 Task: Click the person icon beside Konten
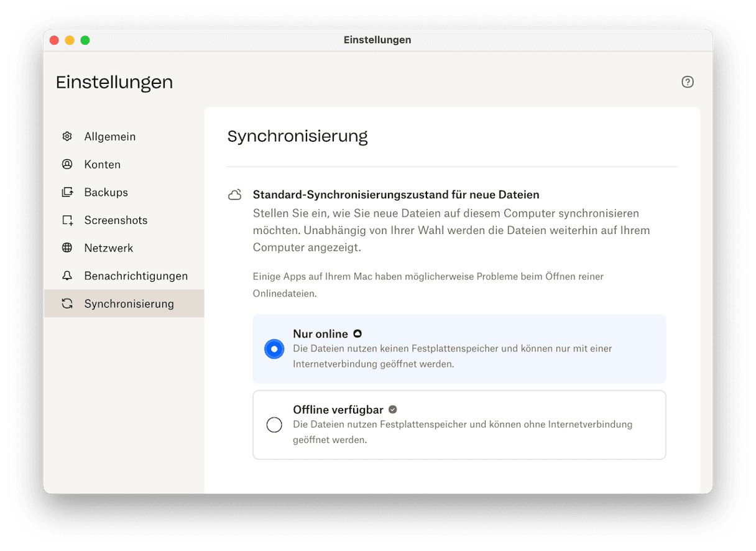click(67, 164)
